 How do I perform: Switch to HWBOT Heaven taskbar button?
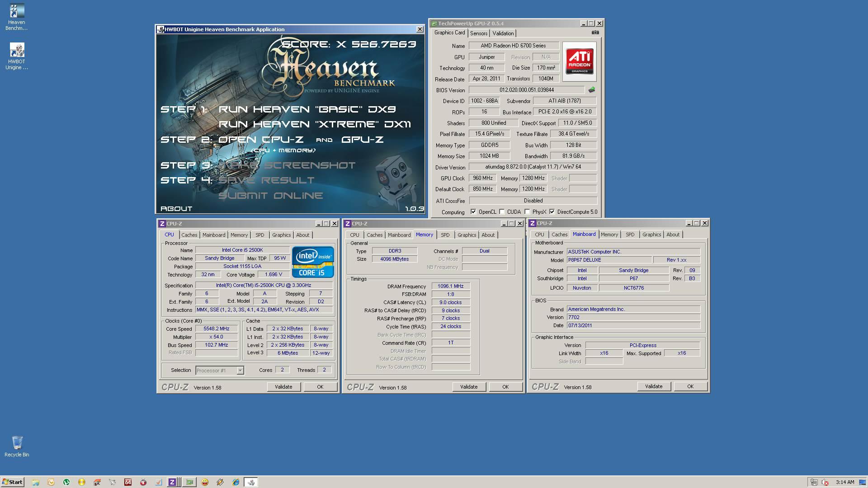[x=251, y=482]
